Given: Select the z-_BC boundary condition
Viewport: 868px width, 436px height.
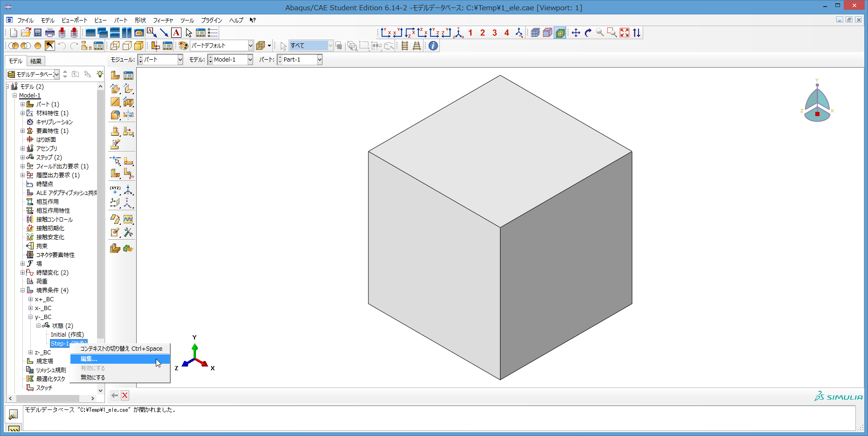Looking at the screenshot, I should [43, 353].
